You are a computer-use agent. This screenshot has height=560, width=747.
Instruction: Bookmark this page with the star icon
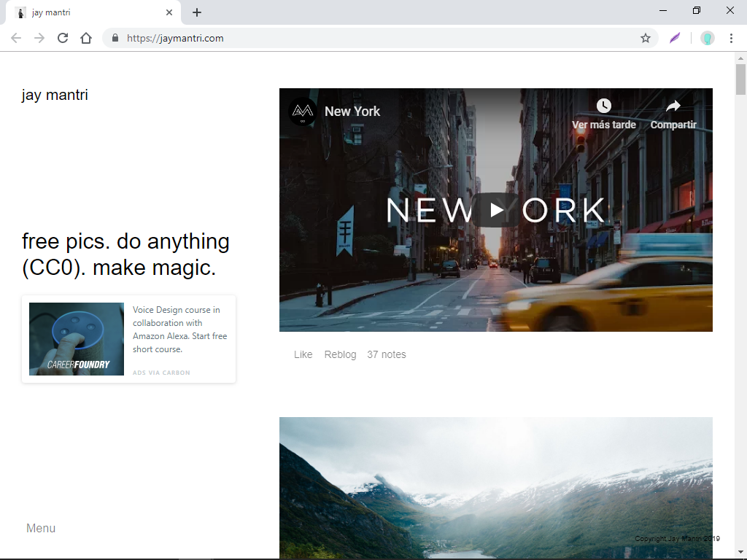pos(645,38)
